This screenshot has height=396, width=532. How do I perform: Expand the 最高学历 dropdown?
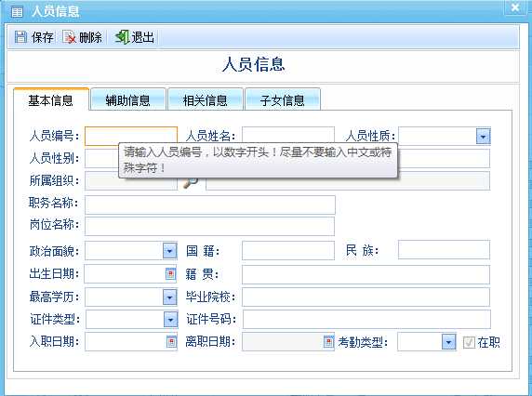pyautogui.click(x=169, y=297)
